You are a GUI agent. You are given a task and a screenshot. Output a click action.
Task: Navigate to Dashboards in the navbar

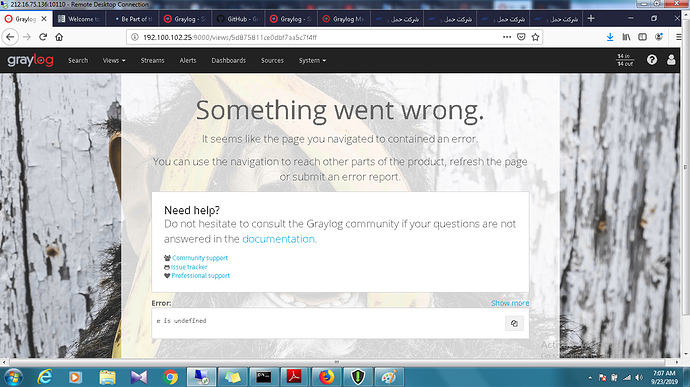[228, 60]
